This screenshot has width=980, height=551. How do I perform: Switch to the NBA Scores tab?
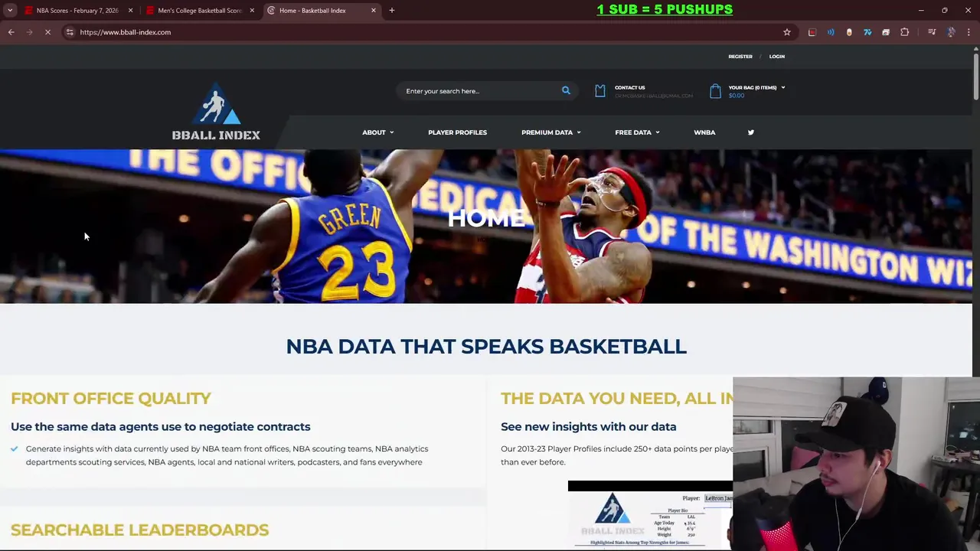(77, 11)
